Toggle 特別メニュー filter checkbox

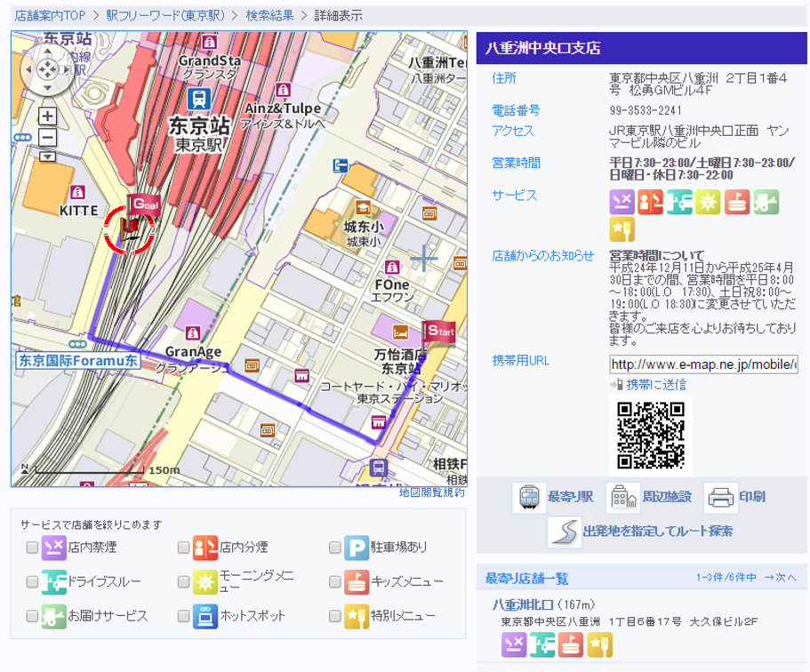pos(334,616)
